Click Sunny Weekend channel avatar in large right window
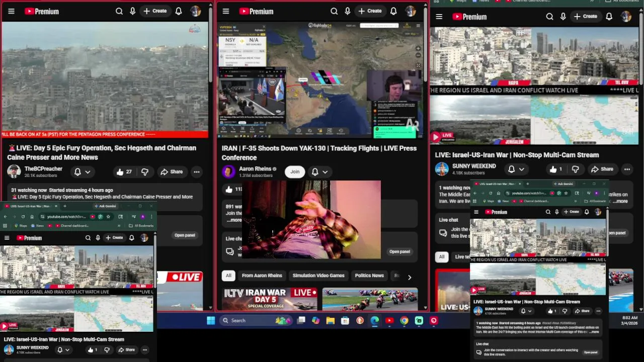This screenshot has width=644, height=362. point(442,169)
